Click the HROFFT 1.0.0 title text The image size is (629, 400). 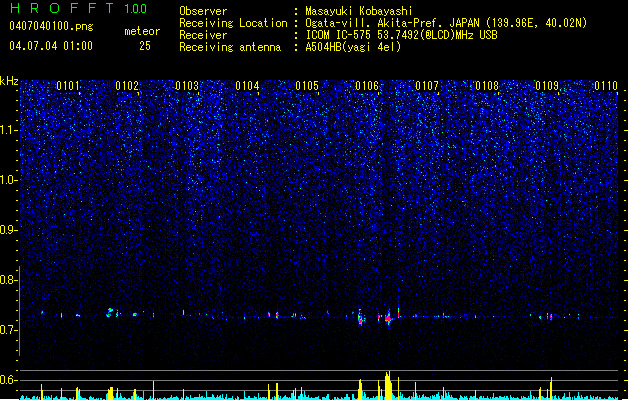[x=79, y=8]
